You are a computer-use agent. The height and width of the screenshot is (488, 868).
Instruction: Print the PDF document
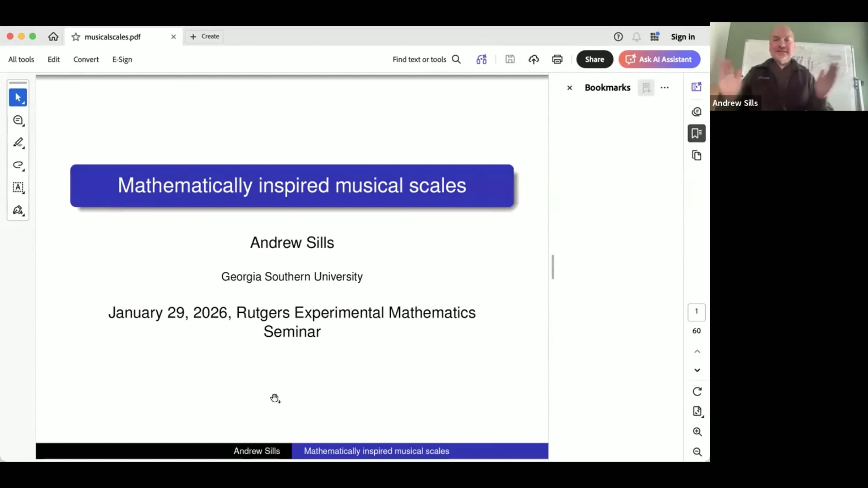coord(557,59)
